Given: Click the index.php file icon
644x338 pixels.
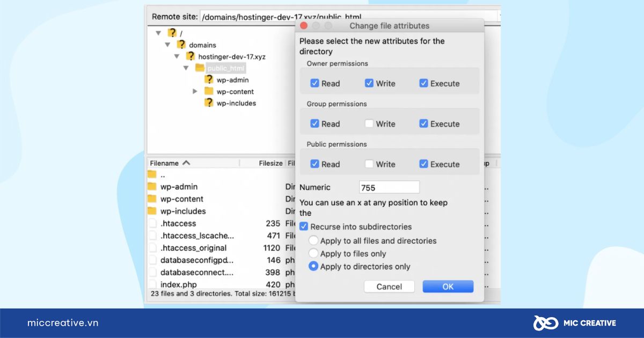Looking at the screenshot, I should tap(152, 284).
